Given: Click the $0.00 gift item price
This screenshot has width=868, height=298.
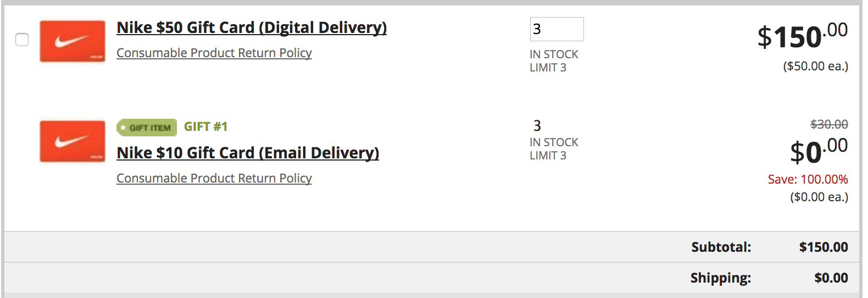Looking at the screenshot, I should point(819,151).
